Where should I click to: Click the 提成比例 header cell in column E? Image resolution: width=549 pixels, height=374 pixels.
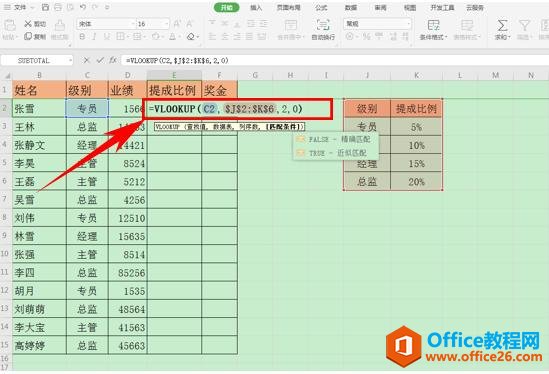(x=174, y=90)
